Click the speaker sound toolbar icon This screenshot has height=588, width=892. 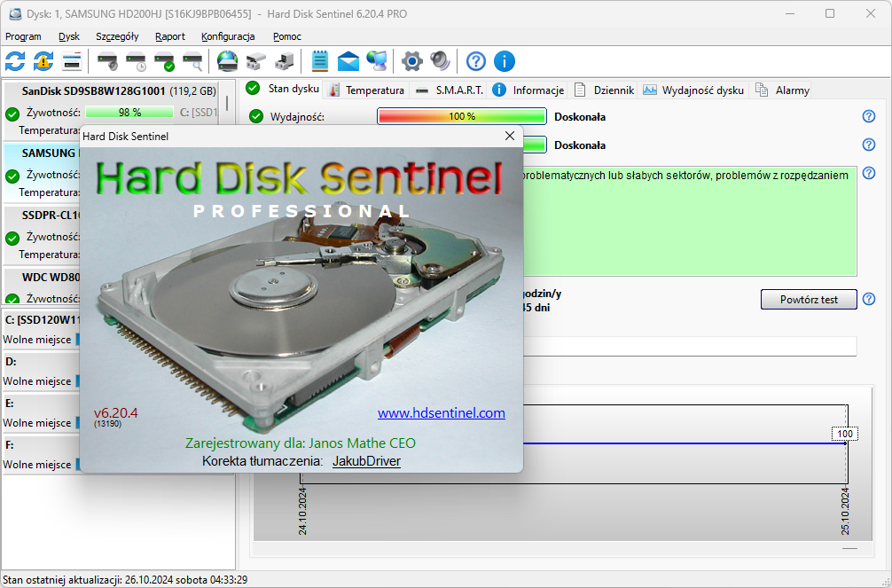[441, 61]
